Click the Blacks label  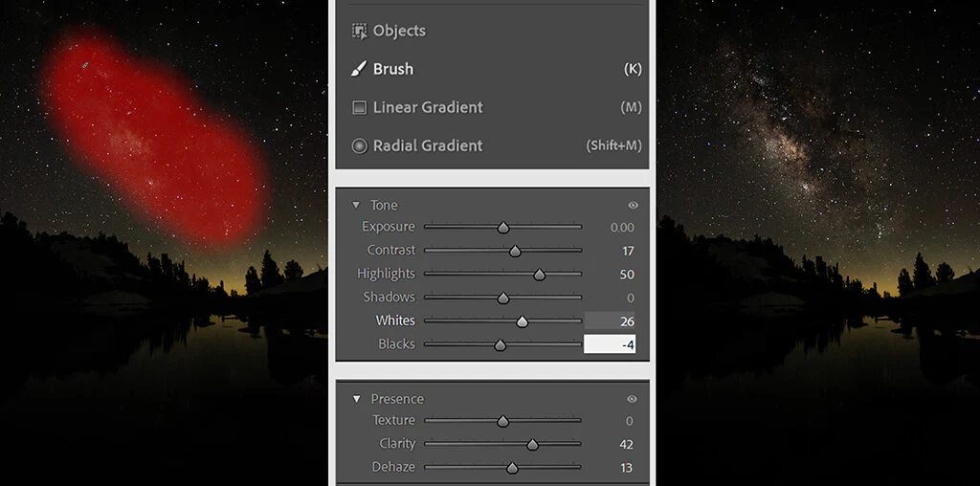396,344
